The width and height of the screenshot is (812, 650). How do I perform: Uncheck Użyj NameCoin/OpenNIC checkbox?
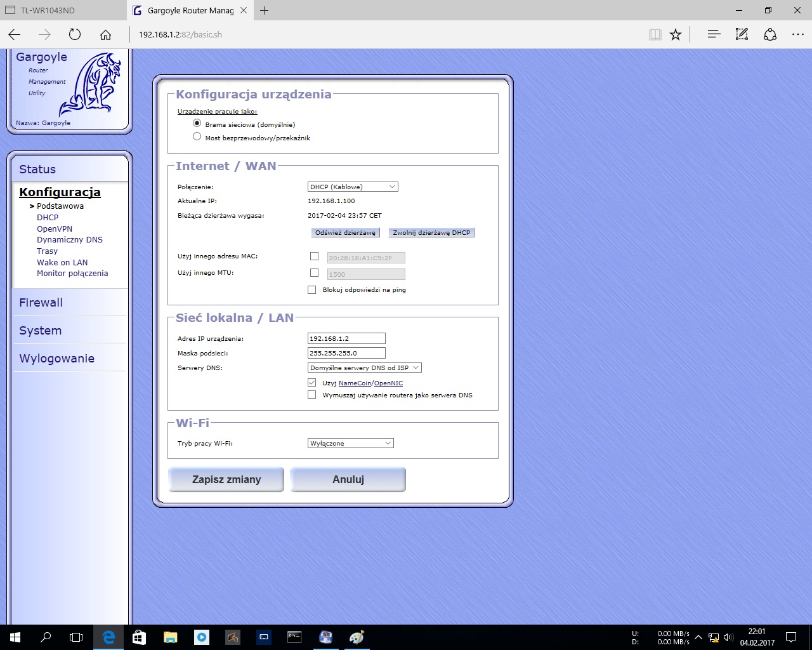[x=311, y=383]
